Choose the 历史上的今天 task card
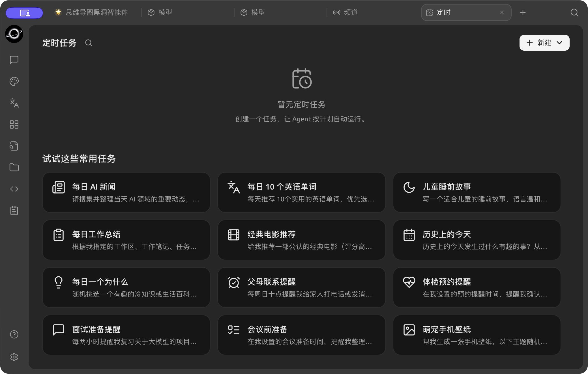This screenshot has width=588, height=374. coord(477,240)
